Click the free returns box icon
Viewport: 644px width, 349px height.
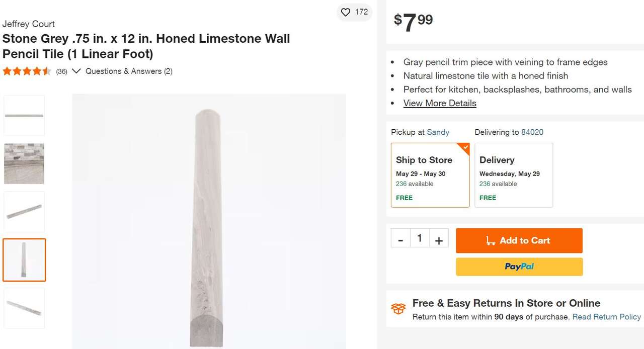pos(398,309)
